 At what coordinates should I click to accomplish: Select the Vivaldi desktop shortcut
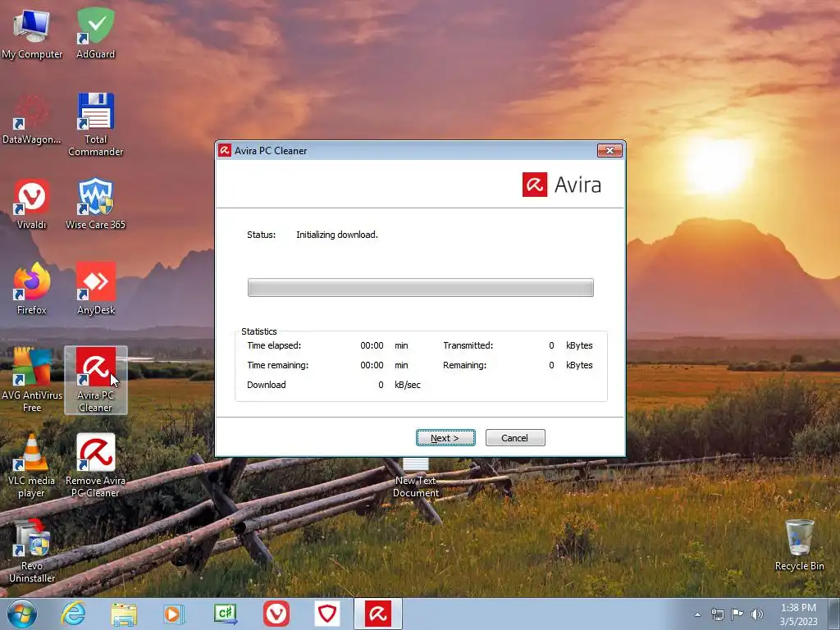[x=32, y=203]
